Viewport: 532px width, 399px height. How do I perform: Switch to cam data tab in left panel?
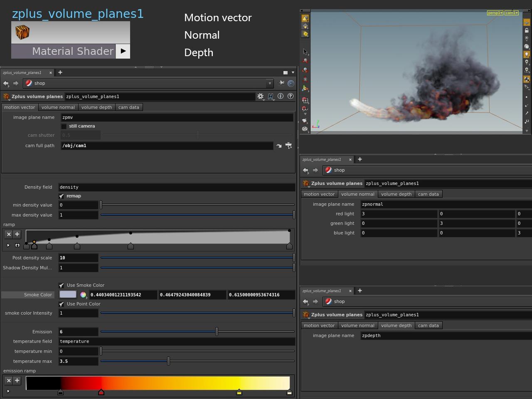coord(128,107)
